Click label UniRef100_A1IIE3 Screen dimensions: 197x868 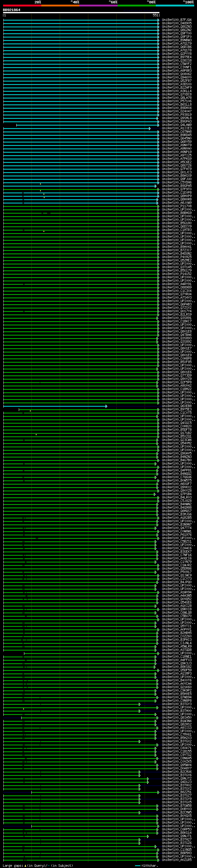pos(177,128)
